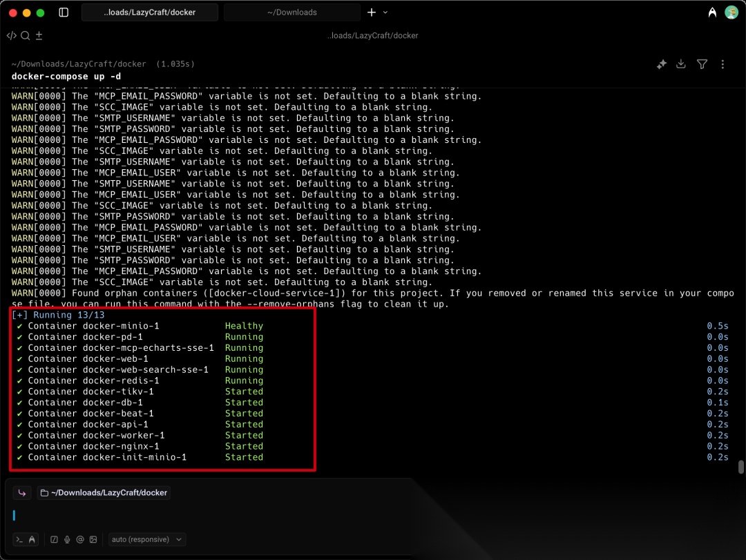Image resolution: width=746 pixels, height=560 pixels.
Task: Switch to the ..loads/LazyCraft/docker tab
Action: 150,12
